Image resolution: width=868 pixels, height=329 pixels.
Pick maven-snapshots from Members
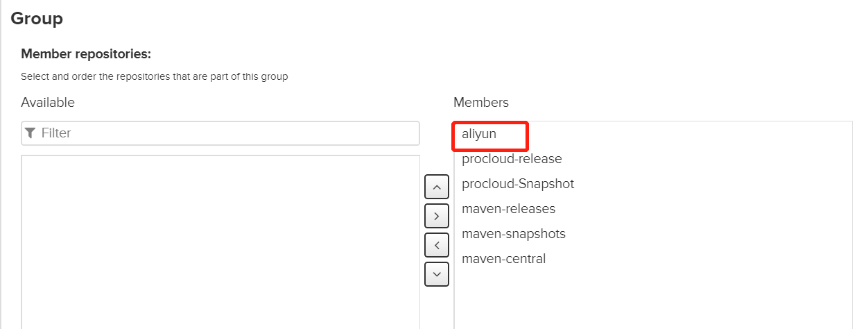coord(513,234)
